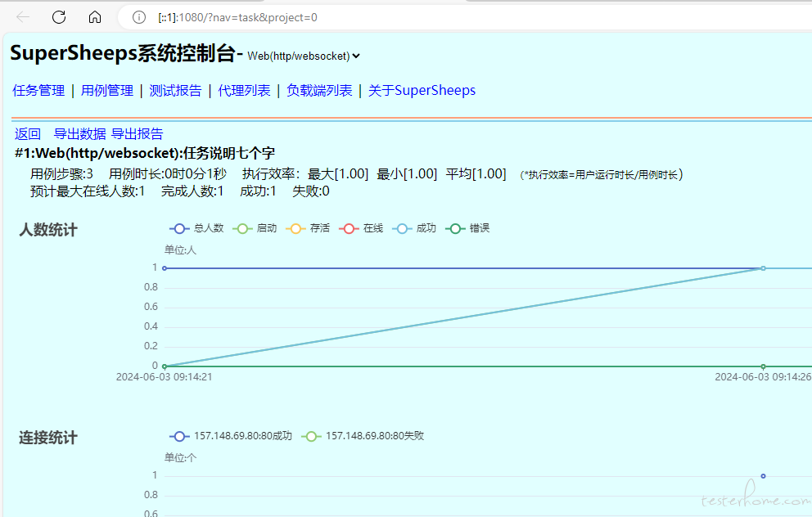This screenshot has height=517, width=812.
Task: Click the task title 任务说明七个字
Action: click(x=229, y=153)
